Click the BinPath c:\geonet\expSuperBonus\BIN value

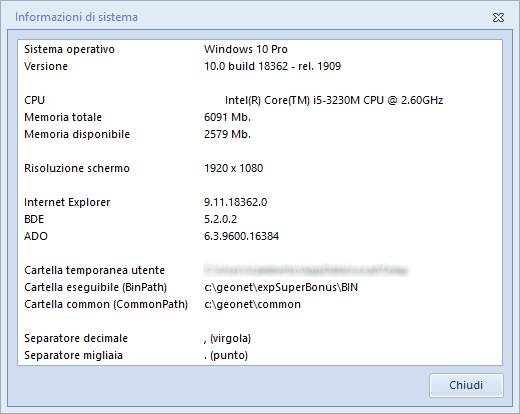[281, 287]
